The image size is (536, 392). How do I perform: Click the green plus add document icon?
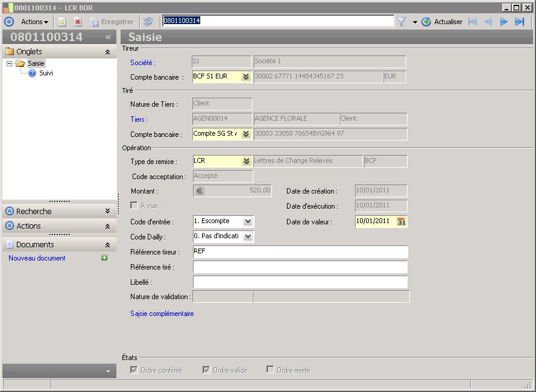point(104,258)
